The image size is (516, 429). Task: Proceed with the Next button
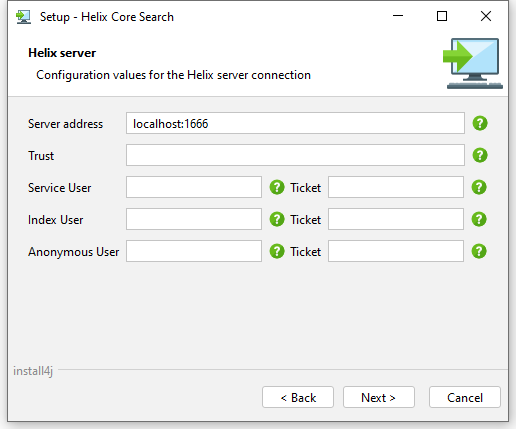pyautogui.click(x=379, y=397)
